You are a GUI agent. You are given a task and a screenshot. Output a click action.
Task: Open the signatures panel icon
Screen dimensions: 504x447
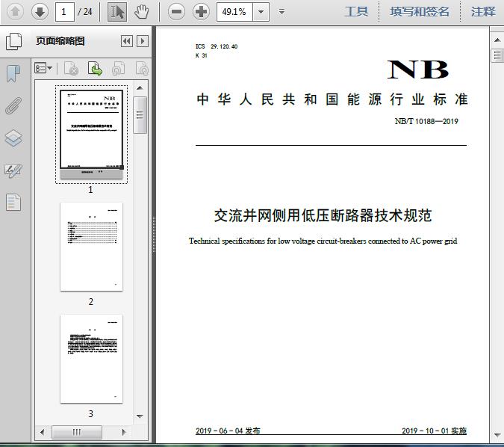click(x=13, y=171)
